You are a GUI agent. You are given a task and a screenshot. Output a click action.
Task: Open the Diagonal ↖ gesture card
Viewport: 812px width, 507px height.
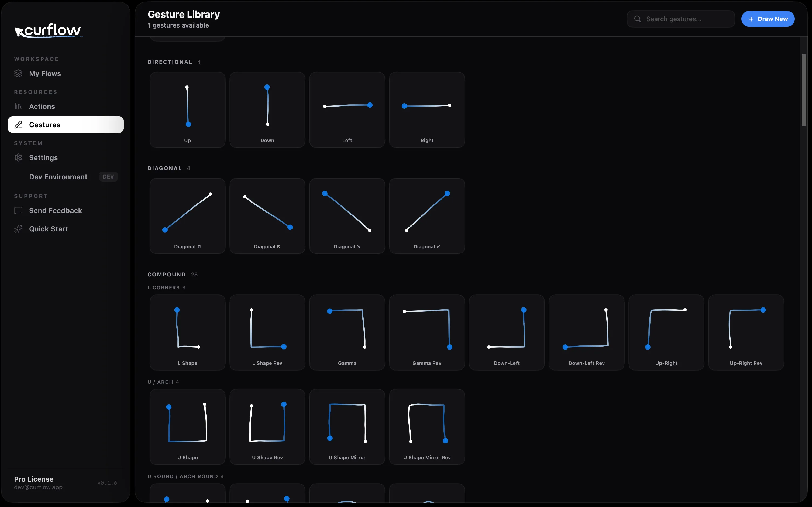pos(267,216)
